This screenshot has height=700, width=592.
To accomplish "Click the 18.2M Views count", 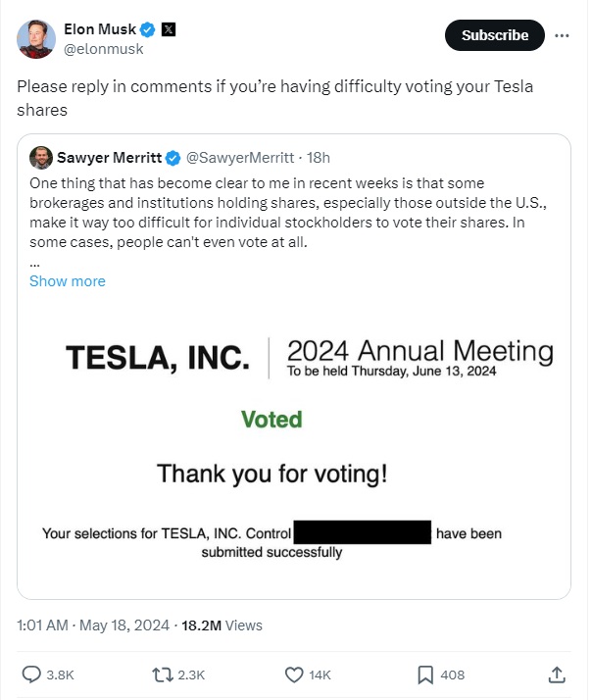I will [x=221, y=625].
